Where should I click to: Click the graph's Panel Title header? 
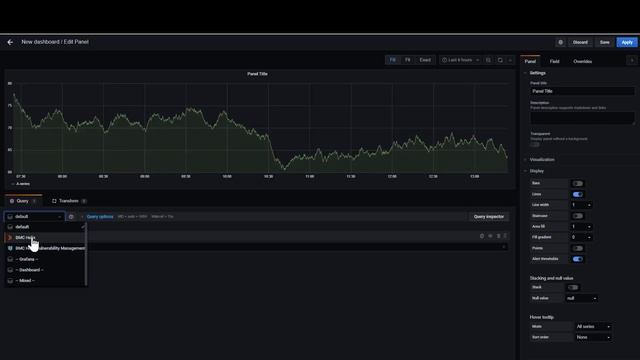pos(258,74)
